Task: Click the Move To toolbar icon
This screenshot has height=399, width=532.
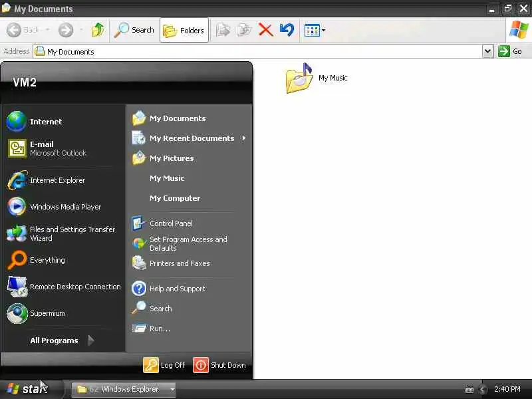Action: [x=223, y=30]
